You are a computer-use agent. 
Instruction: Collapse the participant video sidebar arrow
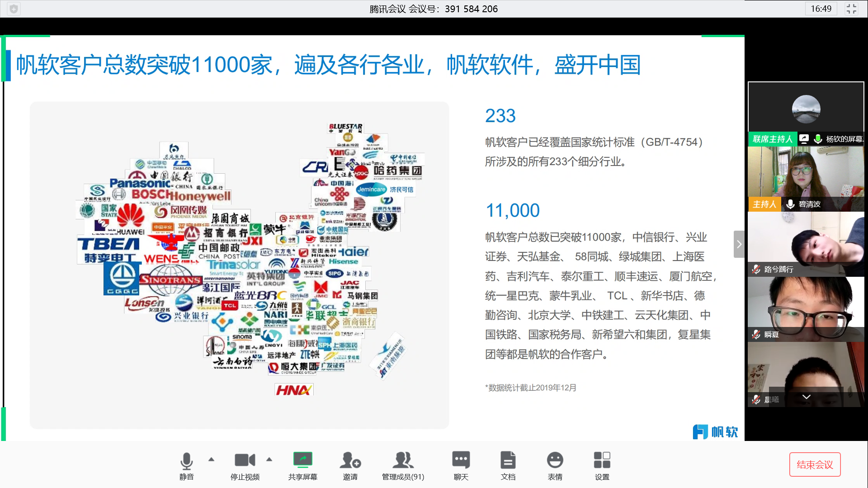[739, 244]
